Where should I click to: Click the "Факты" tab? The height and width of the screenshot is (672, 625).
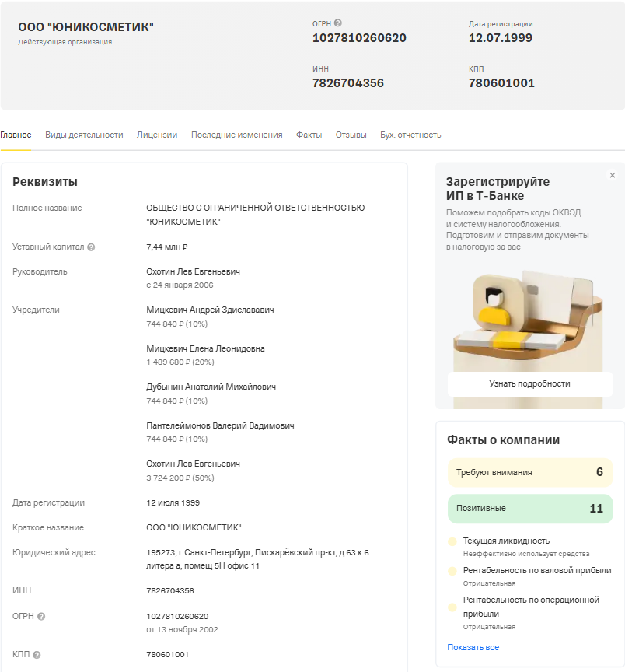click(x=308, y=134)
